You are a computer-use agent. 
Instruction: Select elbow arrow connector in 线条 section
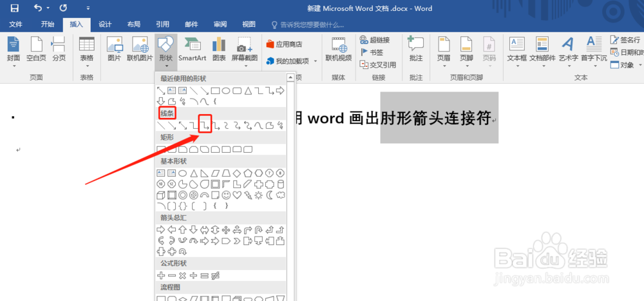[205, 124]
